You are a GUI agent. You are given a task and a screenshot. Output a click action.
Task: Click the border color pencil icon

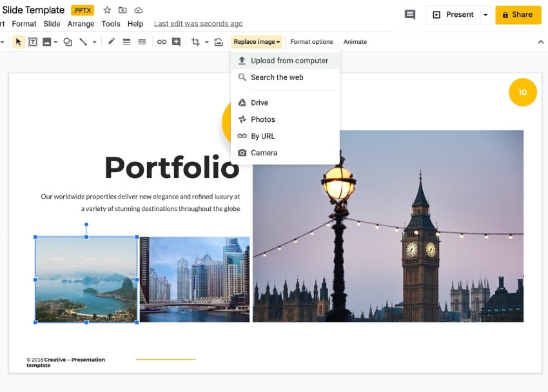pos(111,42)
